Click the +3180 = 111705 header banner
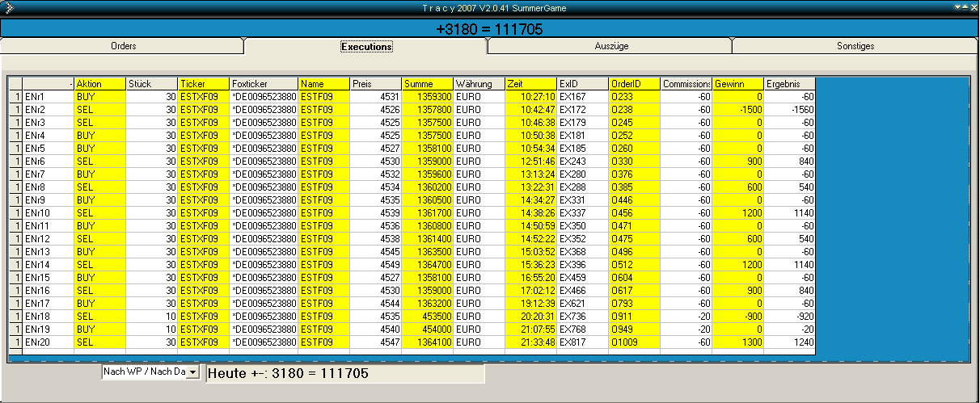 tap(489, 29)
